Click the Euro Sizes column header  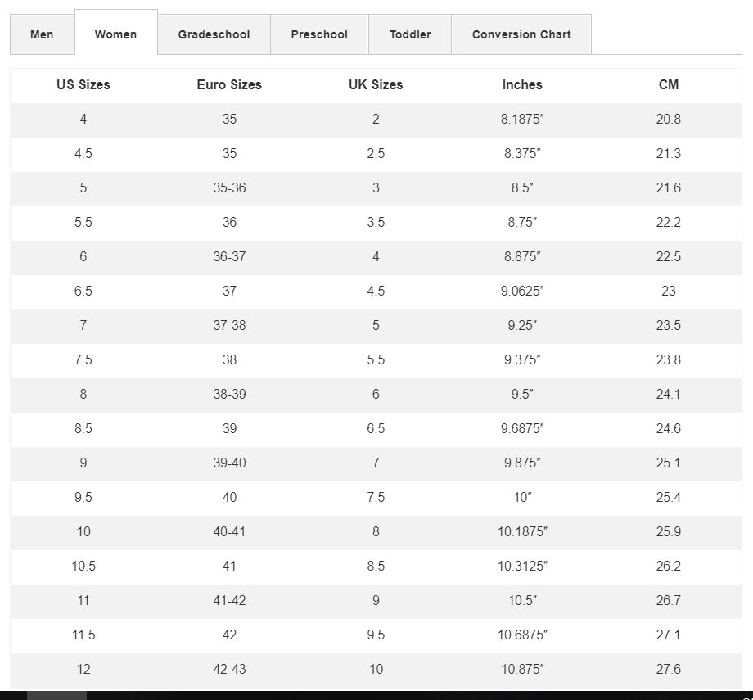point(229,84)
